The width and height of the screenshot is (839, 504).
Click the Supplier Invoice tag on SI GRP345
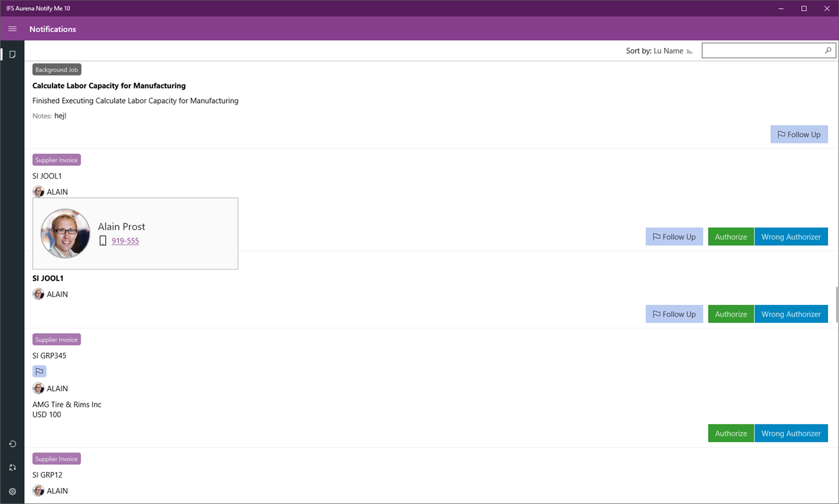click(x=56, y=339)
